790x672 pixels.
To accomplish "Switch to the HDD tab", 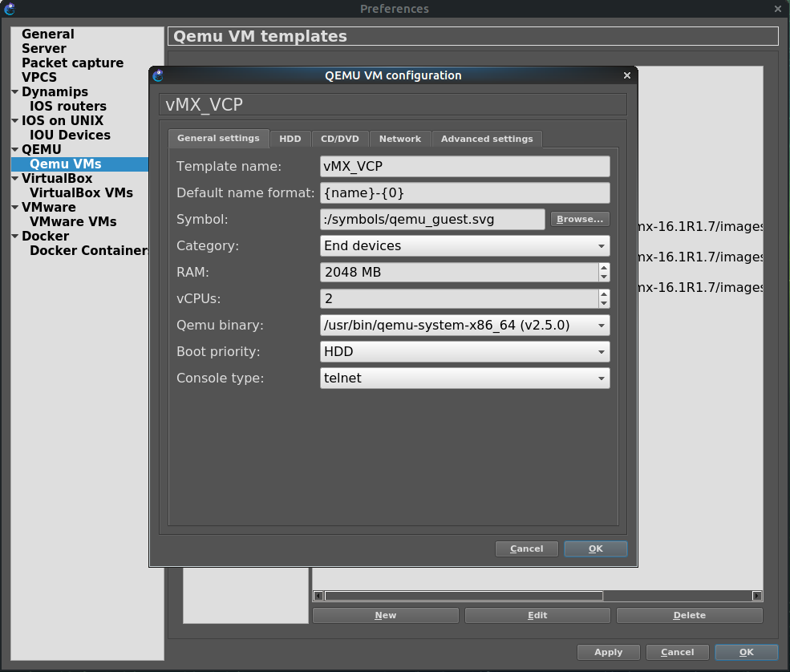I will pyautogui.click(x=290, y=139).
